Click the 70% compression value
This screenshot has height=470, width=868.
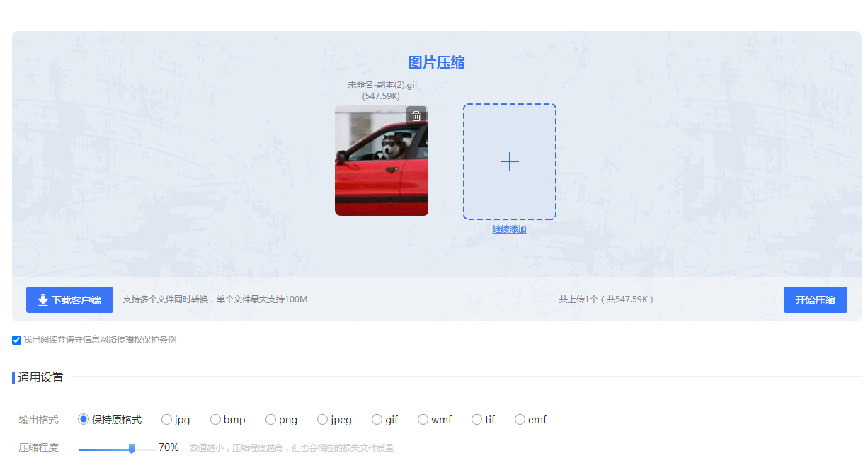169,447
